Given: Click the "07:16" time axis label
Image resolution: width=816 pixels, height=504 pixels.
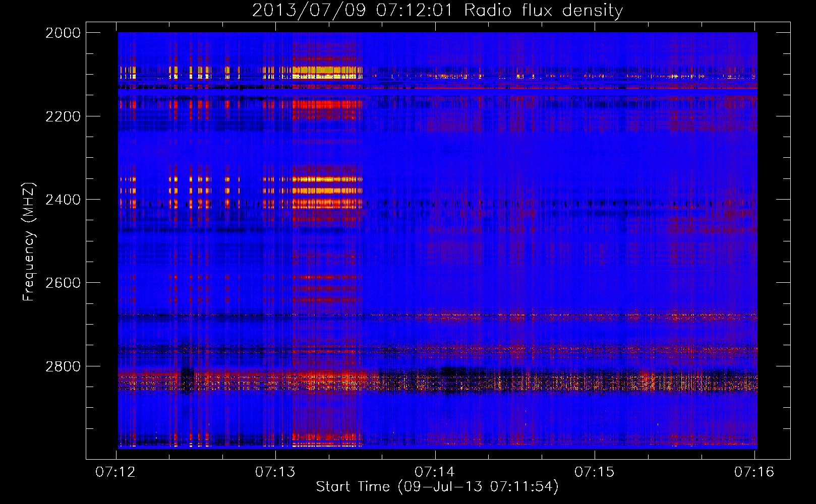Looking at the screenshot, I should pos(754,472).
